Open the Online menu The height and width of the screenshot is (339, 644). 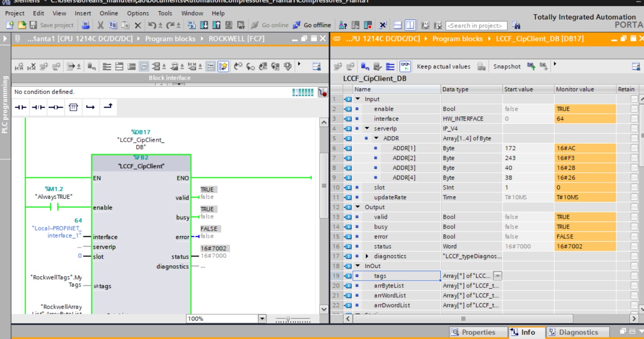coord(109,13)
